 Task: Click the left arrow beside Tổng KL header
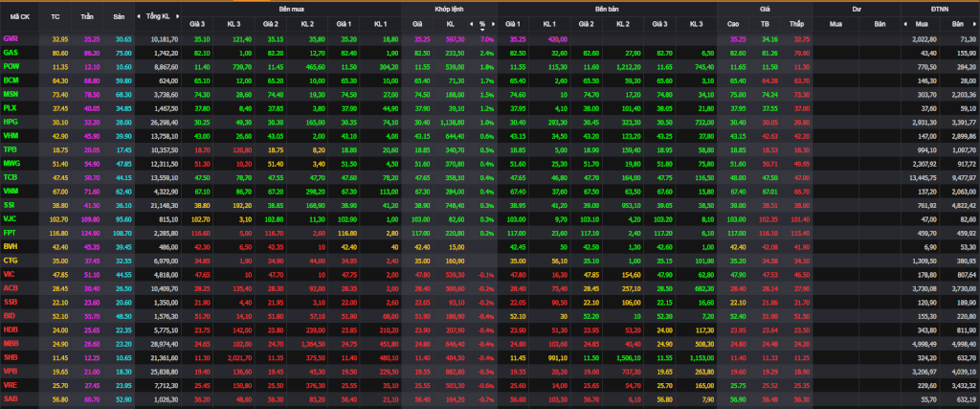click(140, 16)
